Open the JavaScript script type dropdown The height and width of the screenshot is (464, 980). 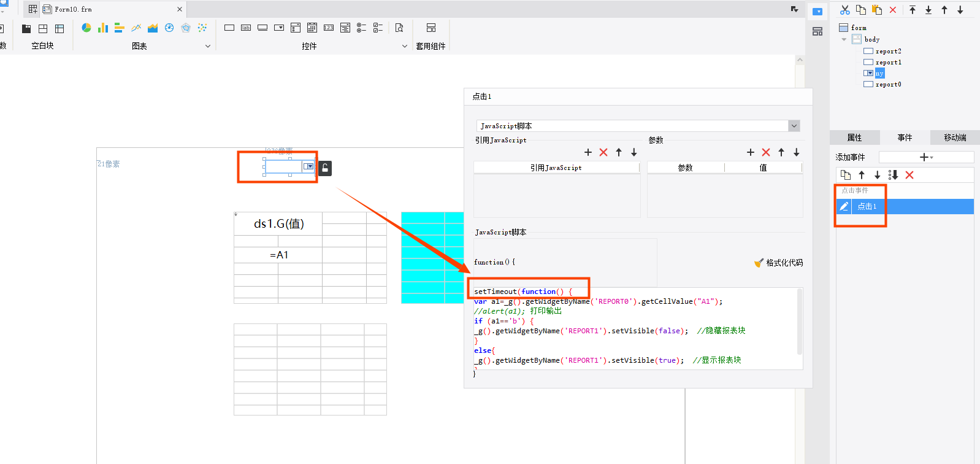click(794, 126)
